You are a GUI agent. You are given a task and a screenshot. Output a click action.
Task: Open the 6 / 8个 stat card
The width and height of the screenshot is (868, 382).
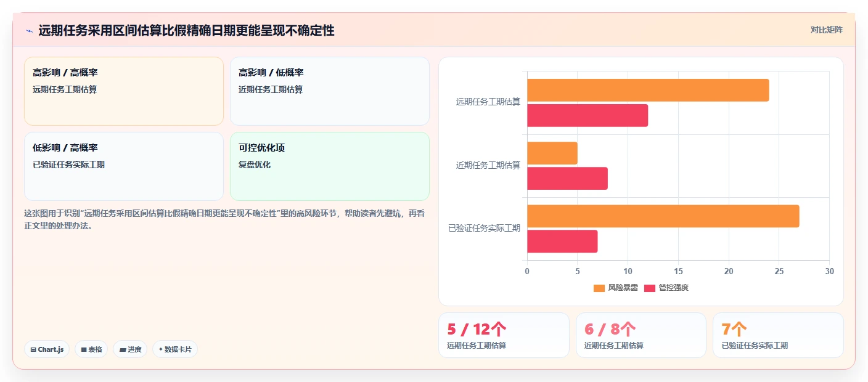click(641, 335)
